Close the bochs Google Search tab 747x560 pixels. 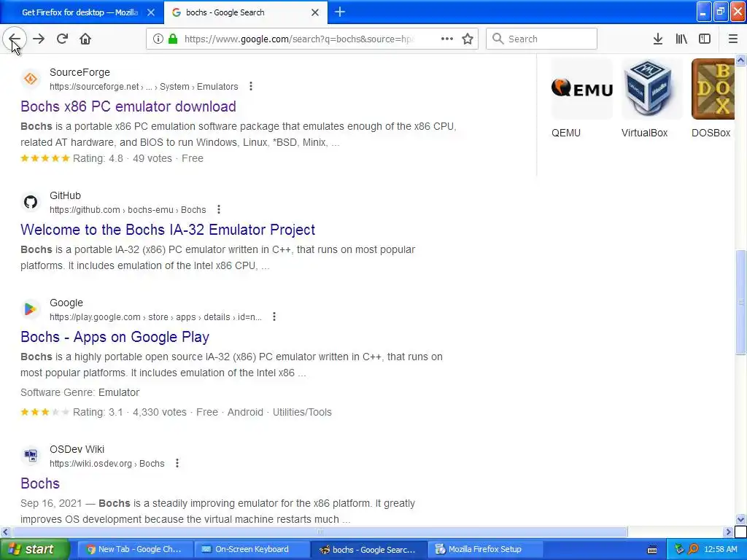315,12
